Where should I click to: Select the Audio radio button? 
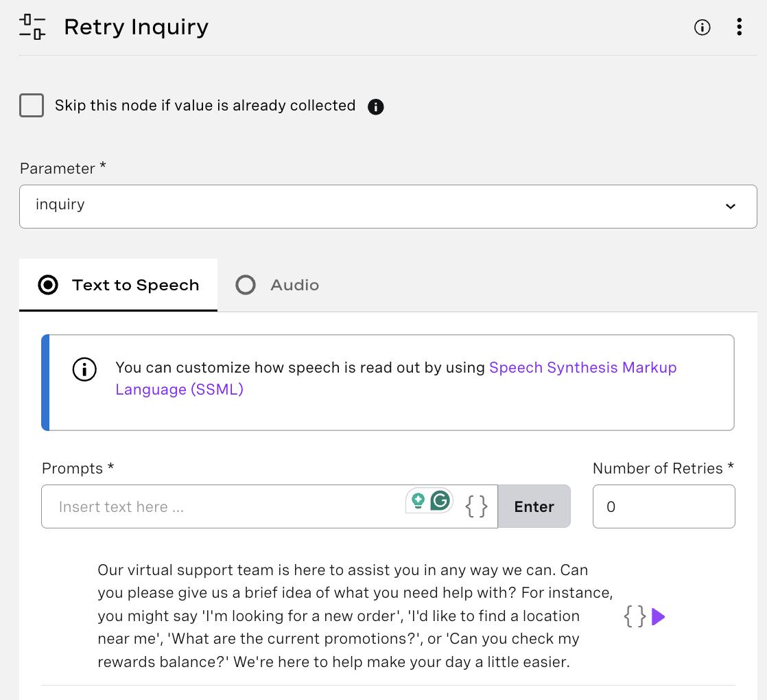[x=246, y=285]
